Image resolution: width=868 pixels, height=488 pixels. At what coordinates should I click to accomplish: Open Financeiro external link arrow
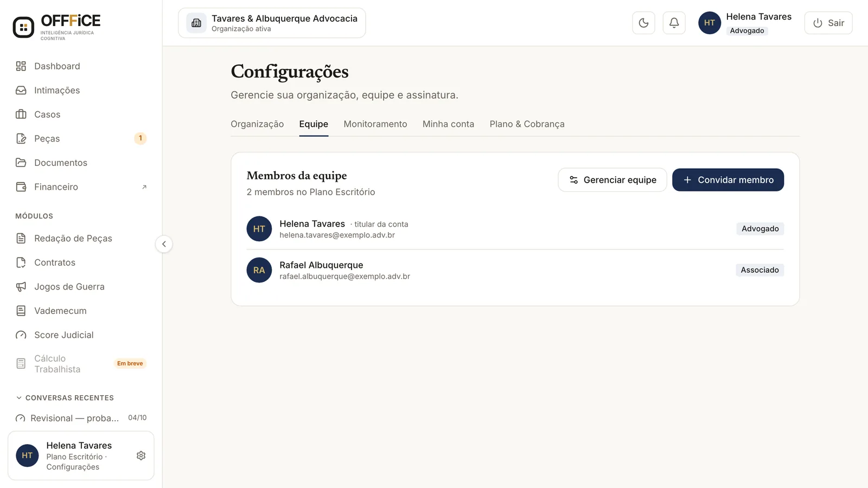(x=144, y=187)
